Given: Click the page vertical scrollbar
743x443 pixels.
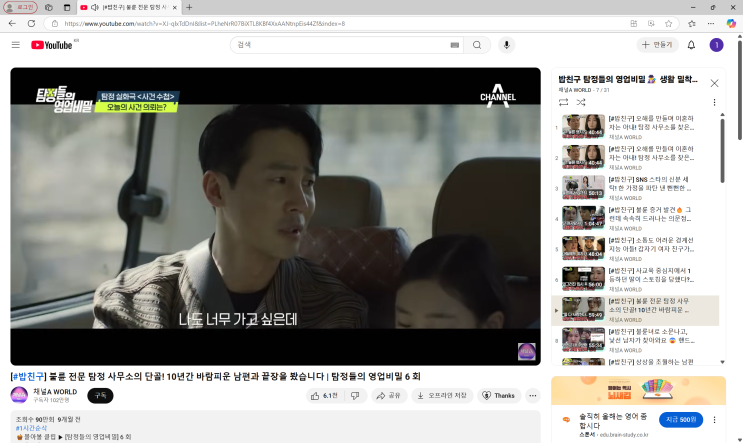Looking at the screenshot, I should coord(740,90).
